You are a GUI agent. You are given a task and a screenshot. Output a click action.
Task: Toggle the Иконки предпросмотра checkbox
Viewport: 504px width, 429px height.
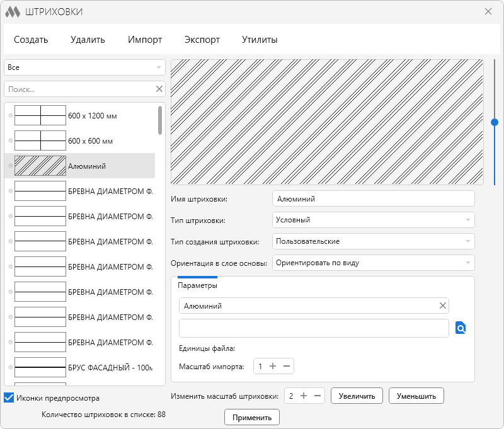click(x=9, y=398)
